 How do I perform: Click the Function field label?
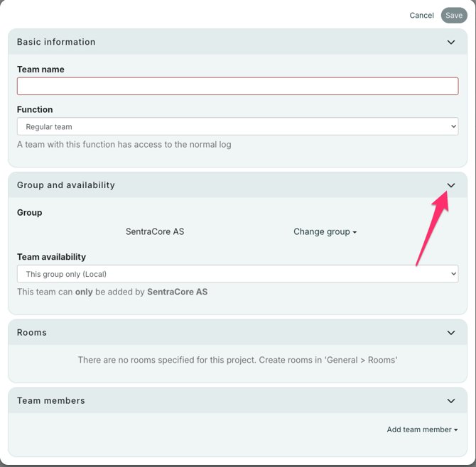pyautogui.click(x=35, y=110)
